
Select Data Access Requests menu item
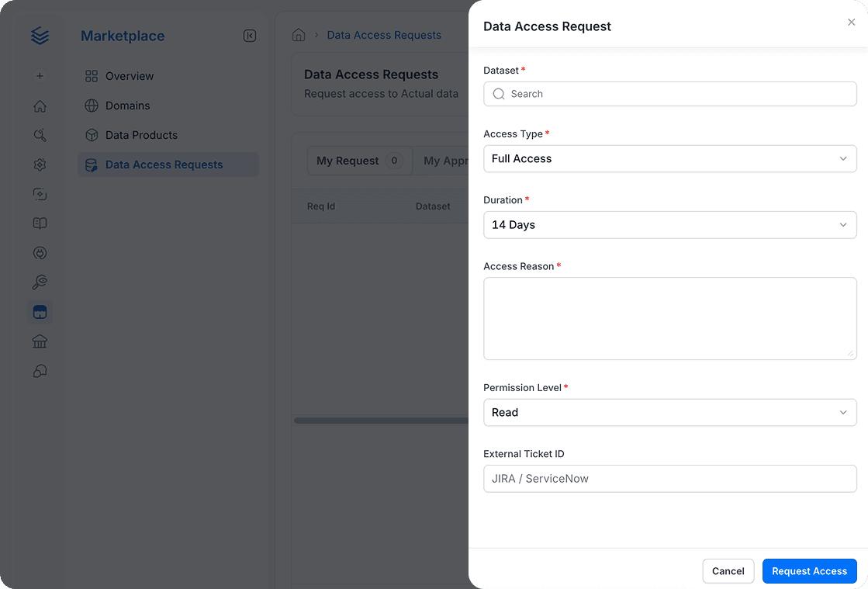pyautogui.click(x=168, y=165)
